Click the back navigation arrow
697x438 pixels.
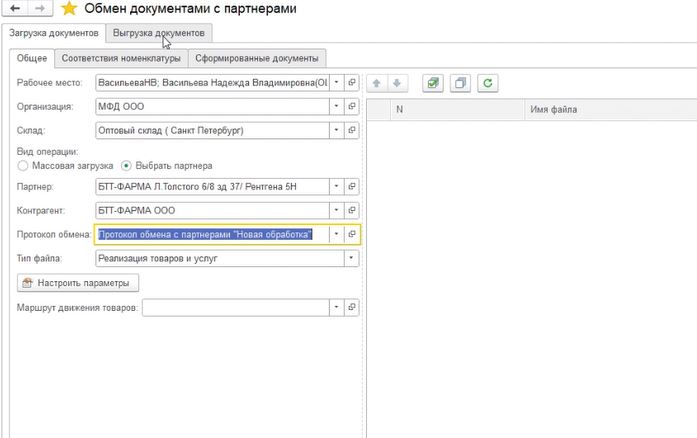click(16, 9)
